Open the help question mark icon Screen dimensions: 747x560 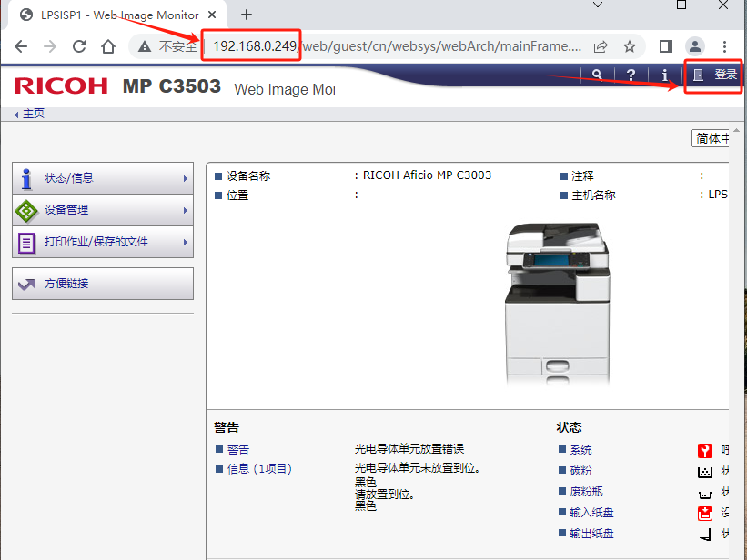click(631, 75)
